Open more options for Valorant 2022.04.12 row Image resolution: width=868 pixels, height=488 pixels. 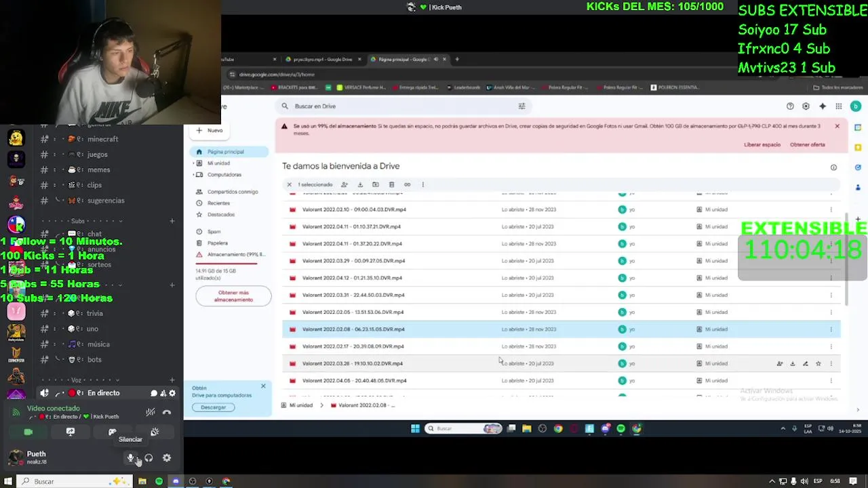click(x=831, y=278)
